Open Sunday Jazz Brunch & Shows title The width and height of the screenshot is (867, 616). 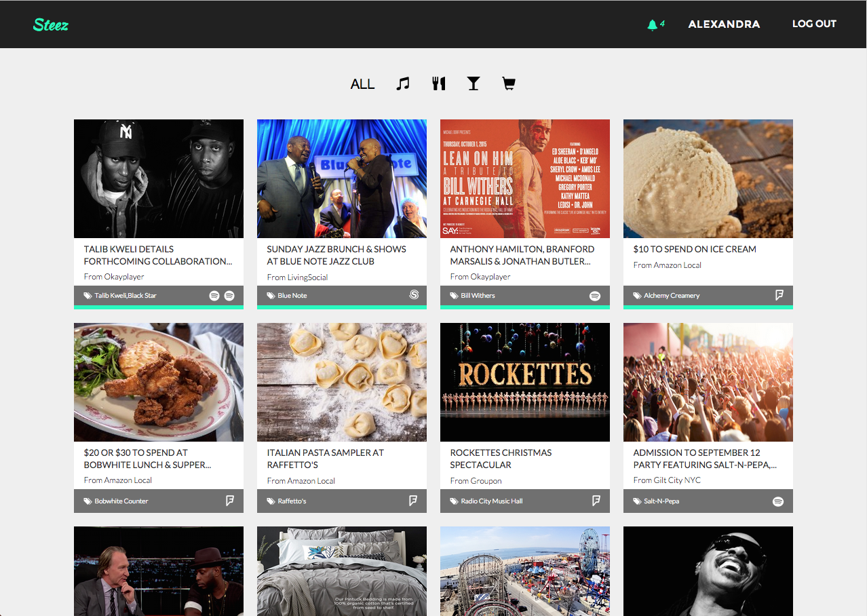pos(336,255)
